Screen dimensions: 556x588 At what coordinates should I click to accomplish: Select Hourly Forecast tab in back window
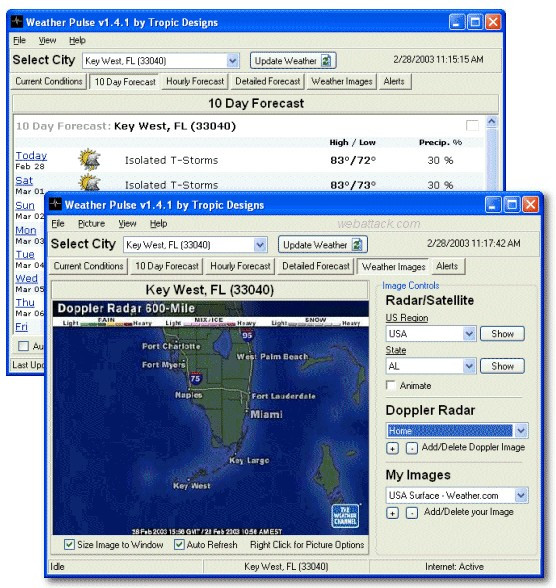click(195, 81)
